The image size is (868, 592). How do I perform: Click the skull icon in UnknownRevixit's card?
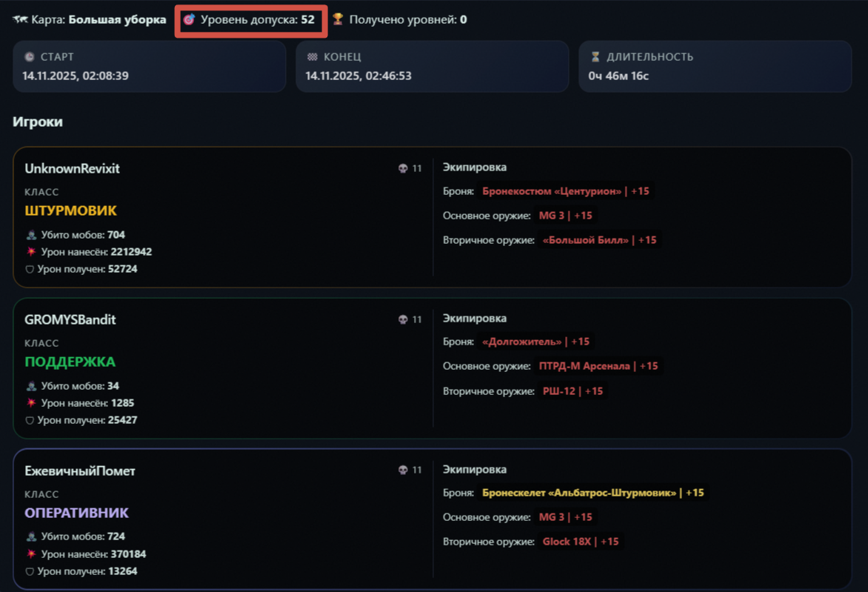tap(403, 169)
